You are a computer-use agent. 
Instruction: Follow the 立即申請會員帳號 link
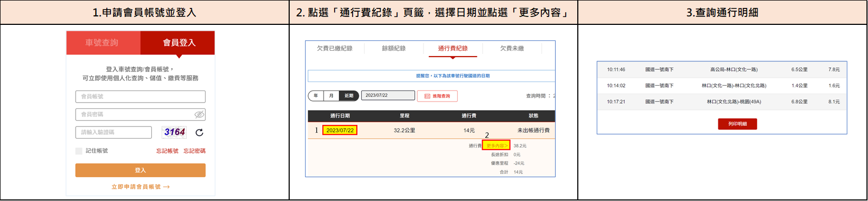[141, 187]
